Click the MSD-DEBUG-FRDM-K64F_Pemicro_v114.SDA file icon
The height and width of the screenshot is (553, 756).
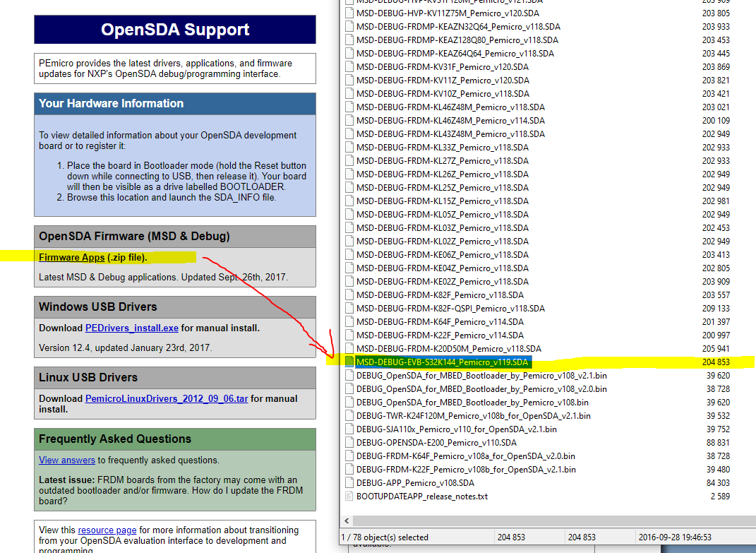pyautogui.click(x=349, y=321)
